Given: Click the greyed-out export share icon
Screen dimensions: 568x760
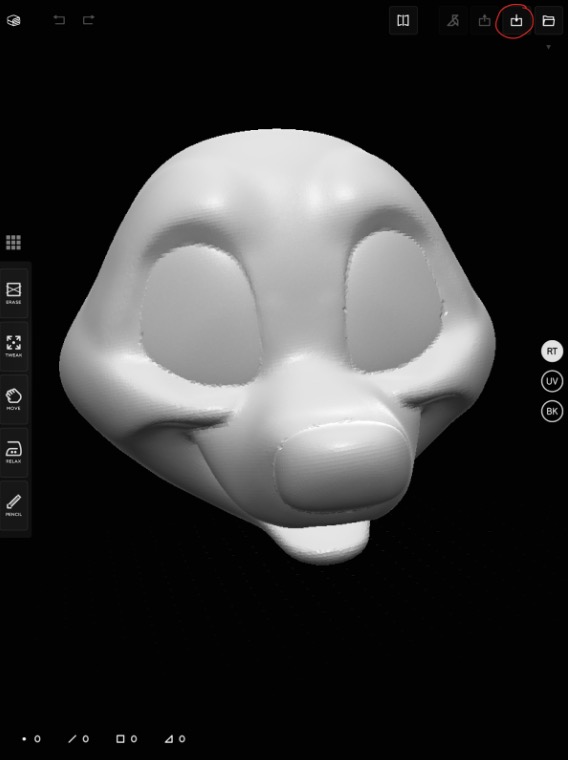Looking at the screenshot, I should (484, 20).
